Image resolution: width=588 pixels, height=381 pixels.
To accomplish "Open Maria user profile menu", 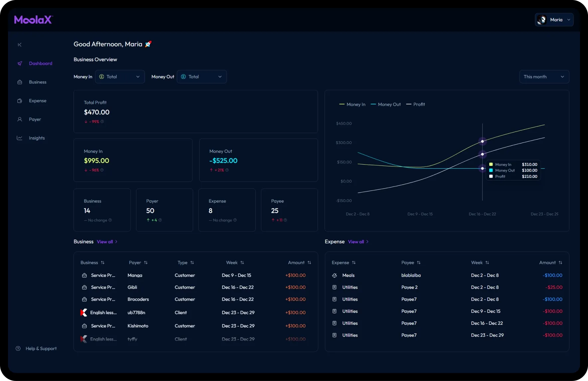I will (x=554, y=20).
